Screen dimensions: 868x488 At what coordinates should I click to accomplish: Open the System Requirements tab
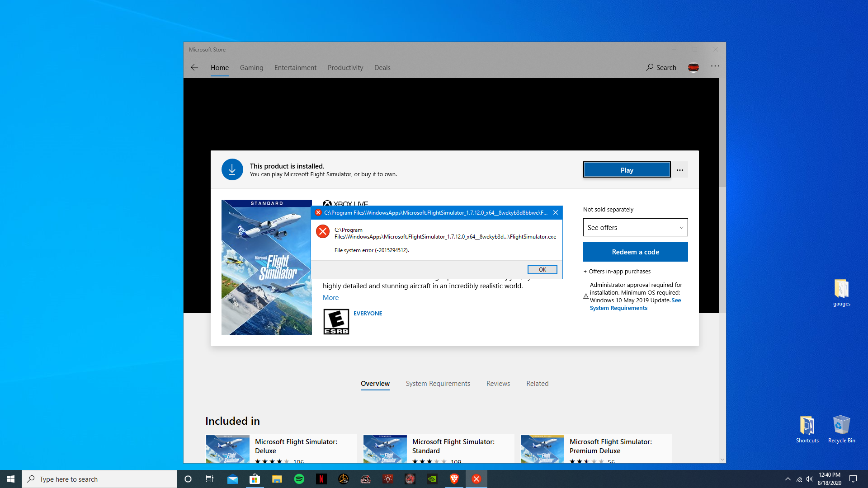pyautogui.click(x=438, y=383)
